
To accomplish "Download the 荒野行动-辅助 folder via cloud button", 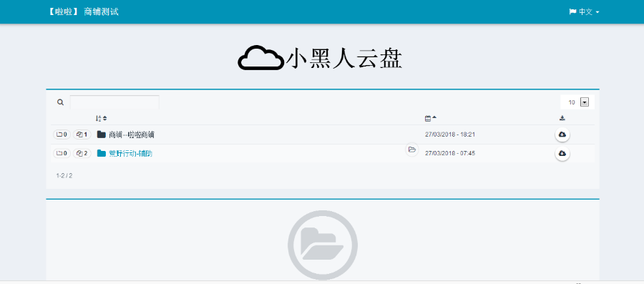I will coord(562,154).
